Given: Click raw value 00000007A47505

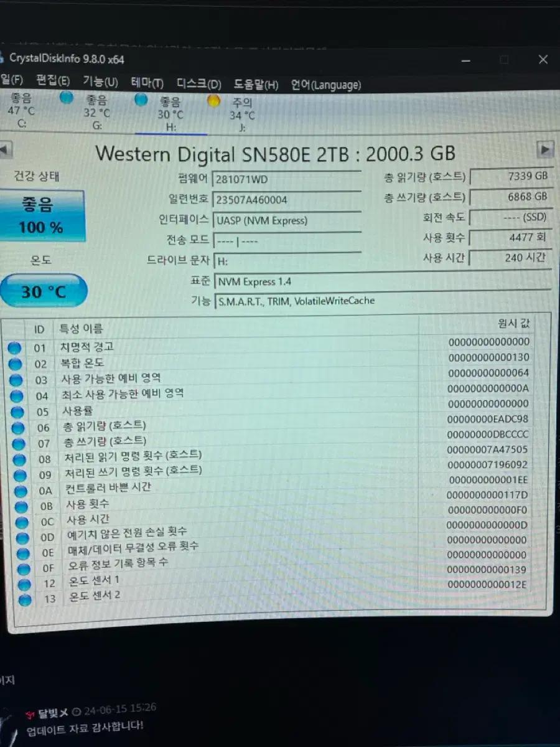Looking at the screenshot, I should 488,449.
